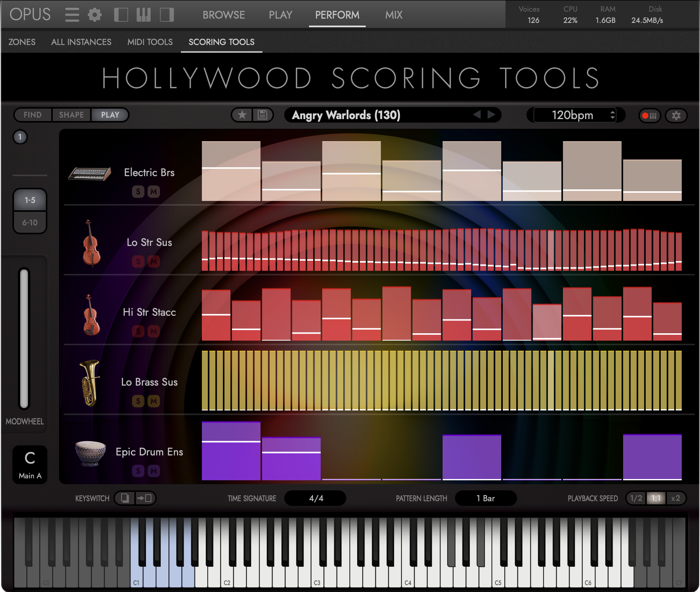Click the Epic Drum Ens drum icon
The height and width of the screenshot is (592, 700).
90,453
